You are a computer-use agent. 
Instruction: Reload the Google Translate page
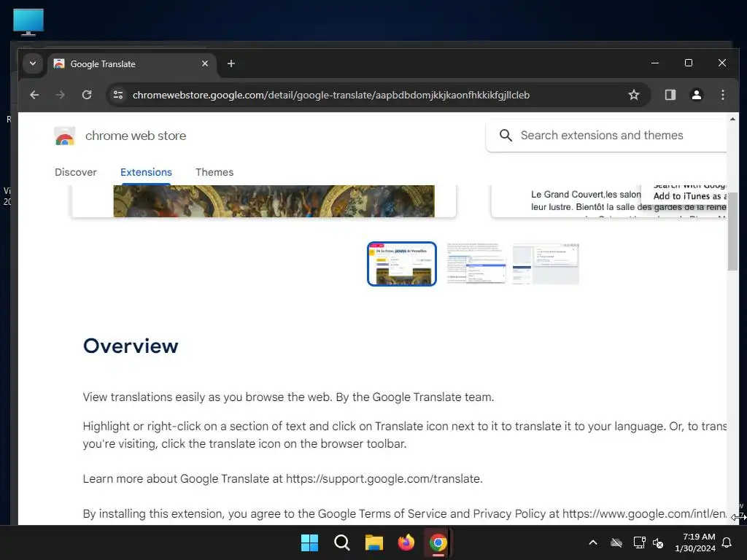(87, 95)
